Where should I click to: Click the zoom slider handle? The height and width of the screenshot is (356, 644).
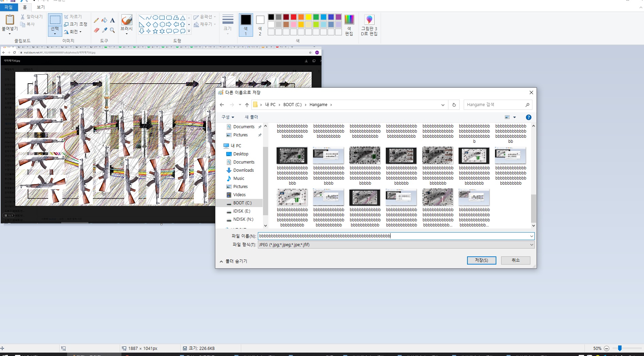click(620, 348)
